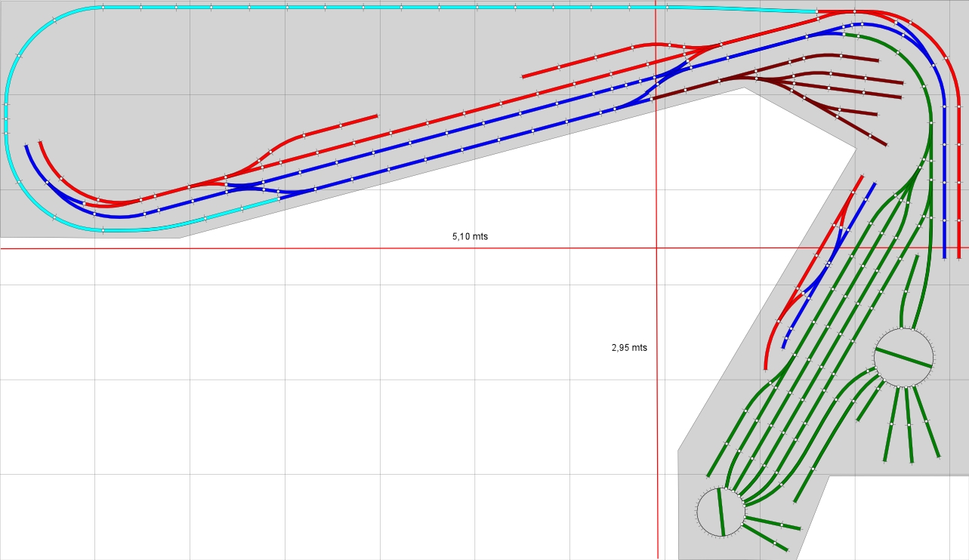Click bottom end of blue vertical track at right
The width and height of the screenshot is (969, 560).
[944, 255]
